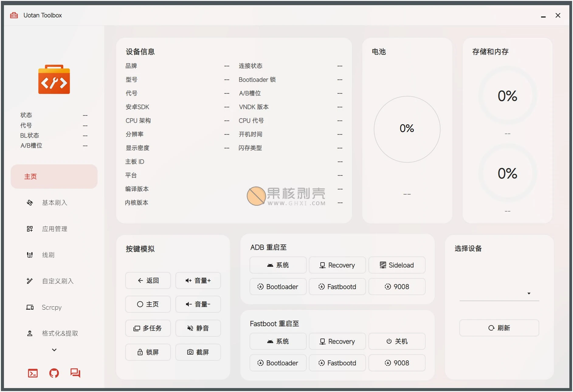The image size is (573, 392).
Task: Fastboot reboot to Fastbootd
Action: pyautogui.click(x=337, y=363)
